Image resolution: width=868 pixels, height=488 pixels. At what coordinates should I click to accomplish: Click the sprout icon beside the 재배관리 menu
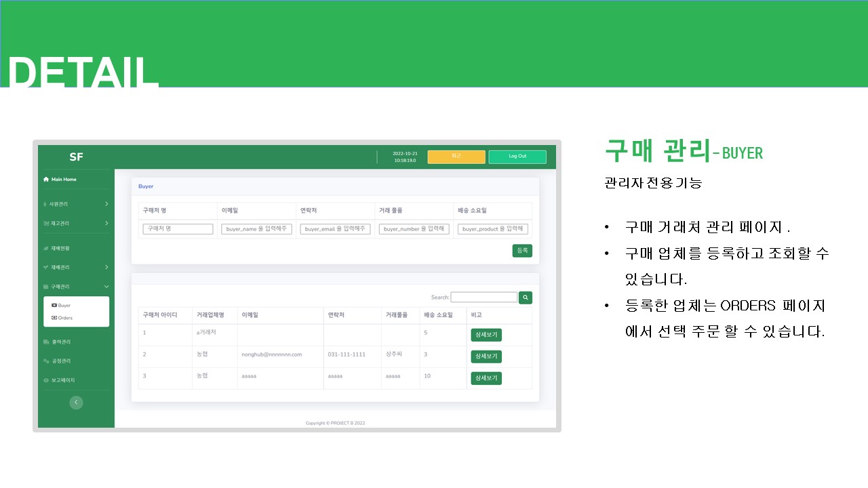pos(46,268)
